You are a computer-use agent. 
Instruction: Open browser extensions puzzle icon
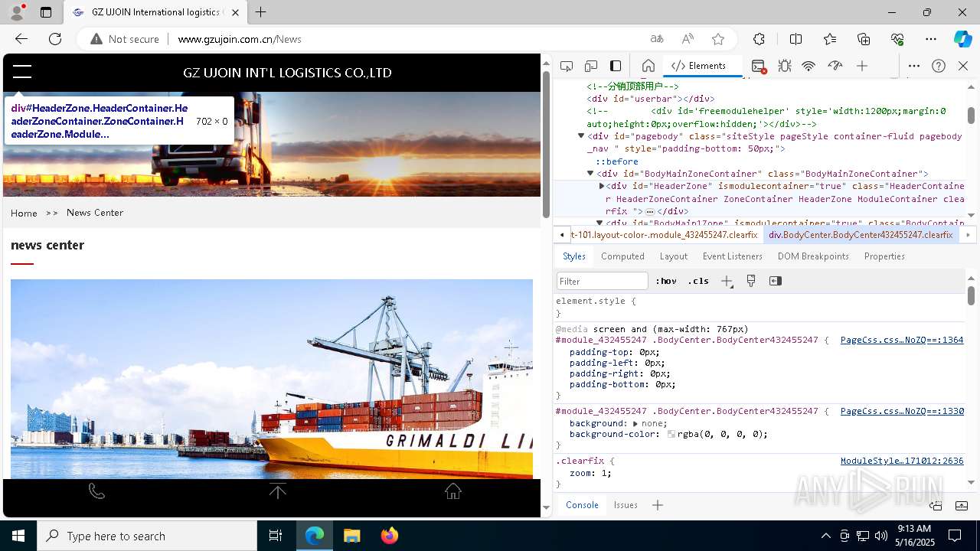coord(759,39)
